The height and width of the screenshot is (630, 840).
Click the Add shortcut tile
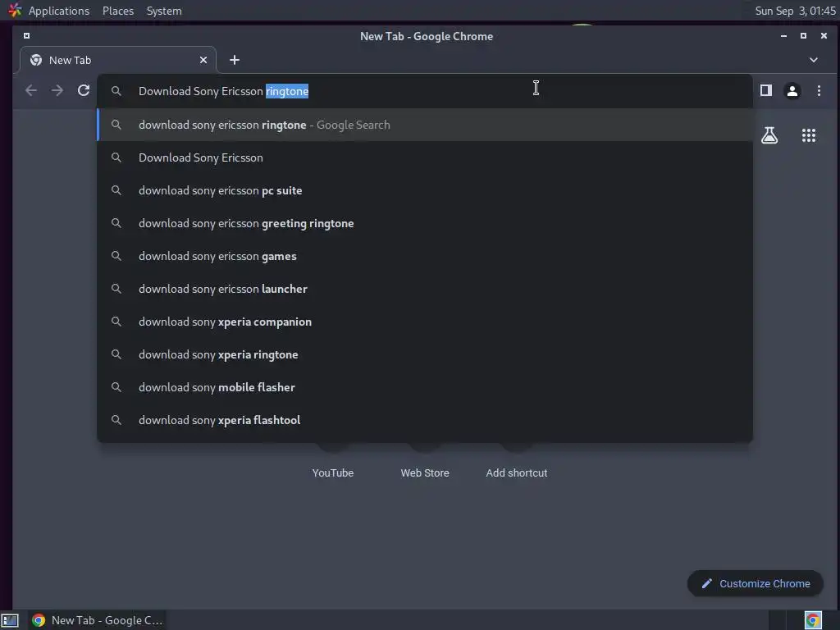517,472
